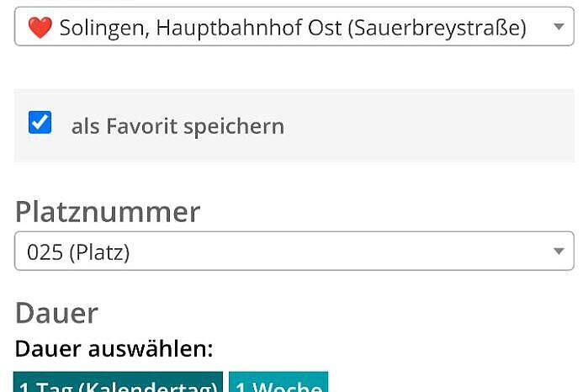Click the 'Dauer auswählen:' label
The width and height of the screenshot is (588, 392).
click(114, 349)
